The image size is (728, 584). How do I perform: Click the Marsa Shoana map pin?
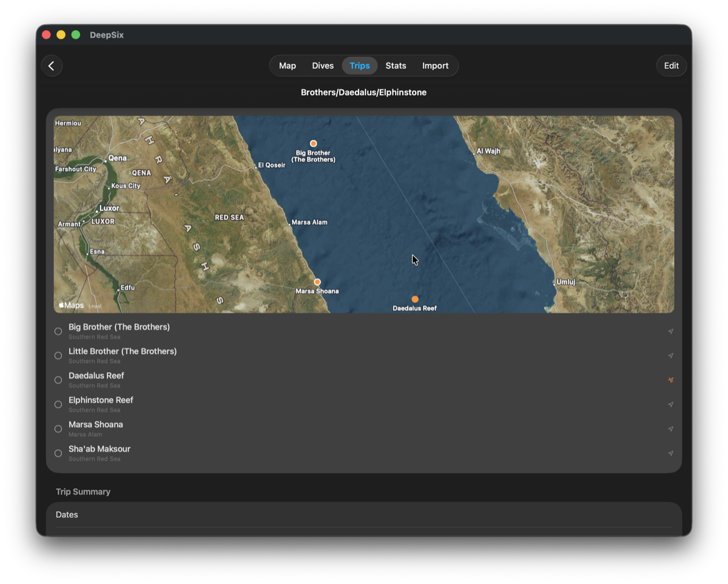pos(317,282)
